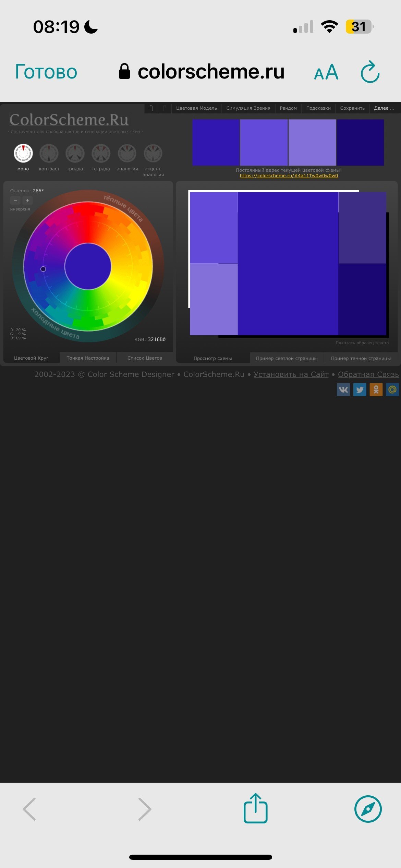The width and height of the screenshot is (401, 868).
Task: Select the аналогия scheme icon
Action: point(127,153)
